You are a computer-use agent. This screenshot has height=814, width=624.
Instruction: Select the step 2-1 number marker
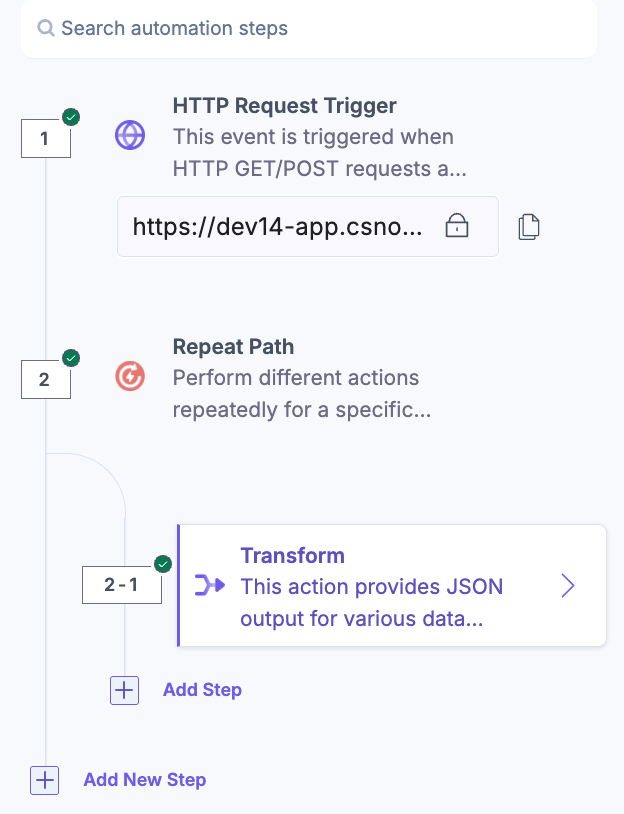point(121,584)
